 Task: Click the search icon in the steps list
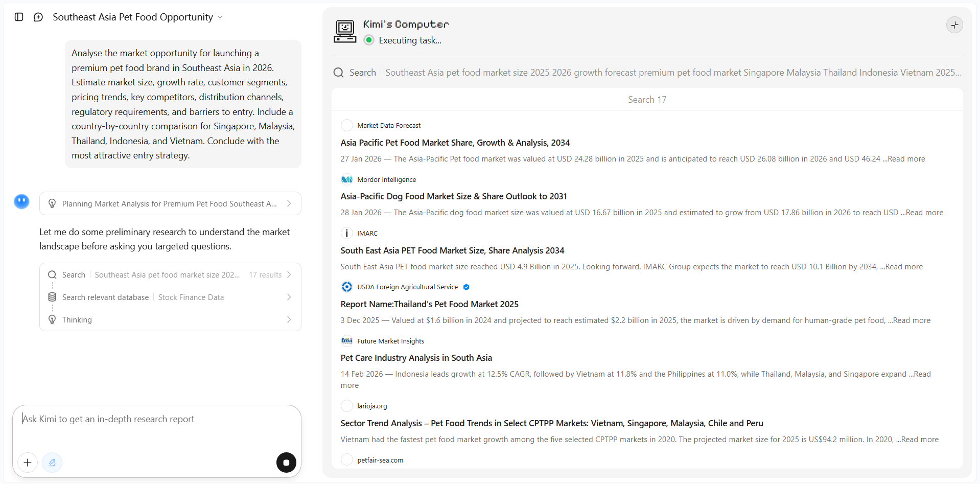(x=52, y=274)
